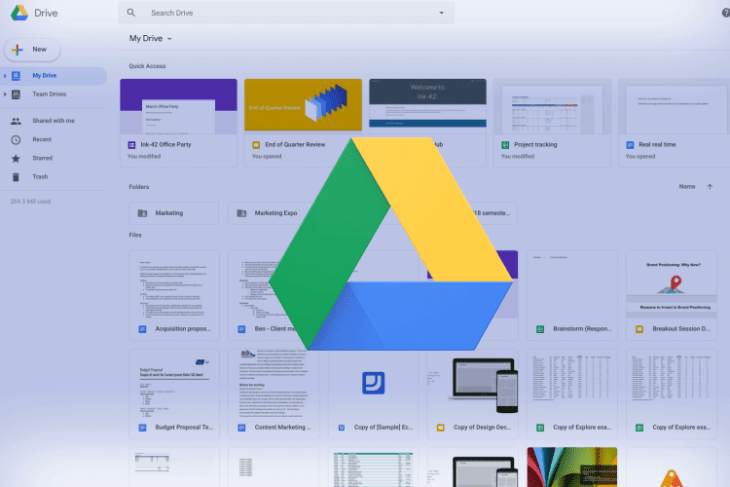The width and height of the screenshot is (730, 487).
Task: Open Copy of [Sample] Ec... file
Action: point(373,394)
